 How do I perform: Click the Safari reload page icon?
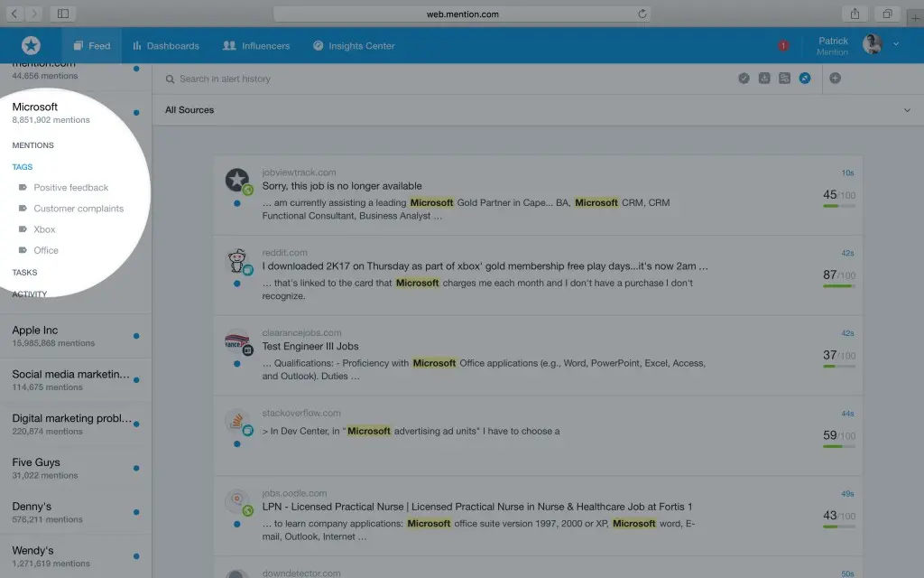(642, 14)
